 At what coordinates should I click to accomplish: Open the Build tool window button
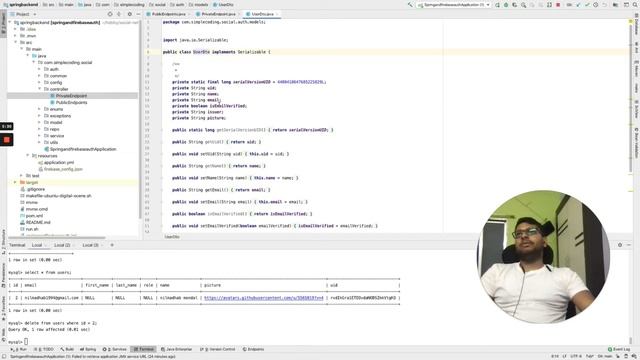[67, 349]
